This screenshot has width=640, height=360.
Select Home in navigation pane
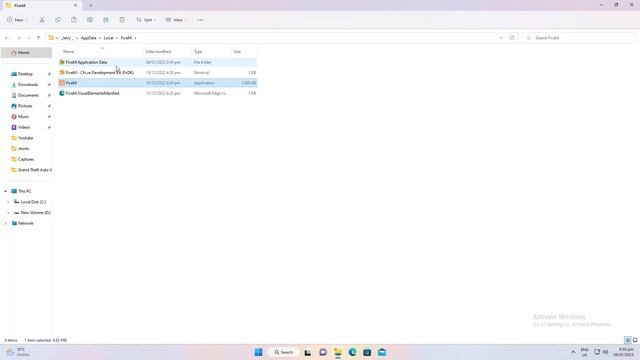(x=27, y=53)
